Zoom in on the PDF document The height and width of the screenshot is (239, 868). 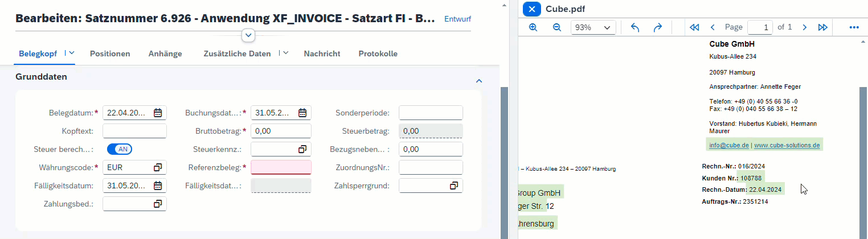[x=533, y=27]
